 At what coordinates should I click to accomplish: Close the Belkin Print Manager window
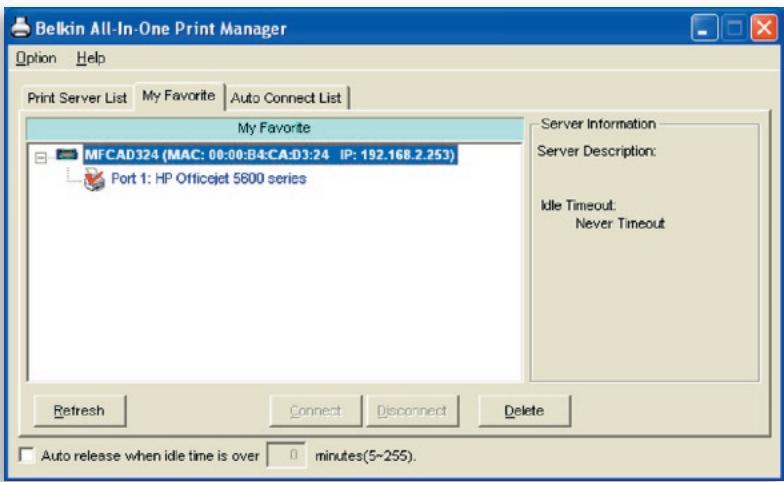pos(764,28)
